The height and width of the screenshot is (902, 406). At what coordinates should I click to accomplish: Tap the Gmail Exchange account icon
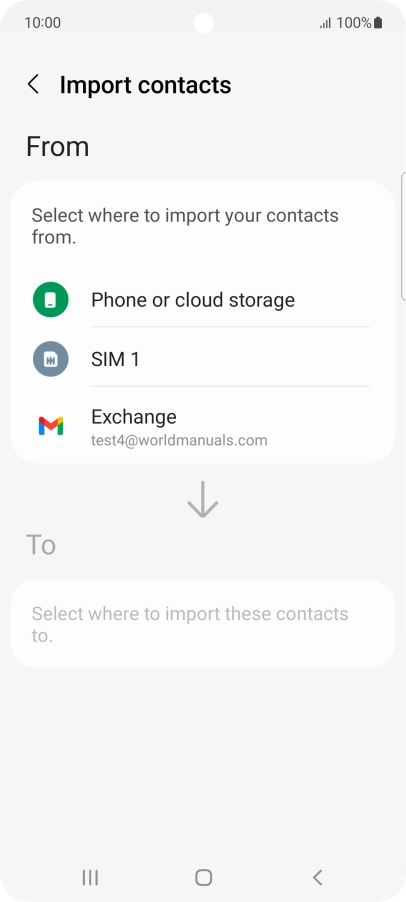[x=51, y=426]
